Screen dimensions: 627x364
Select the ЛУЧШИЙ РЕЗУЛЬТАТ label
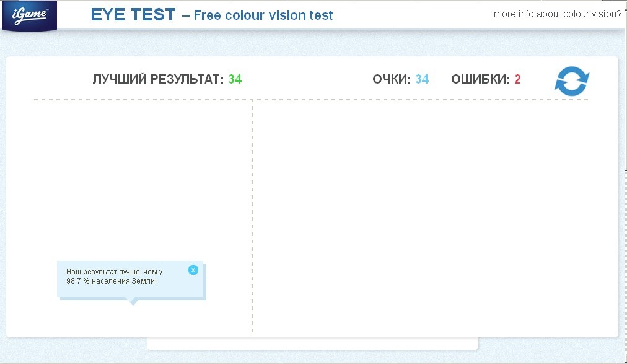pyautogui.click(x=159, y=79)
